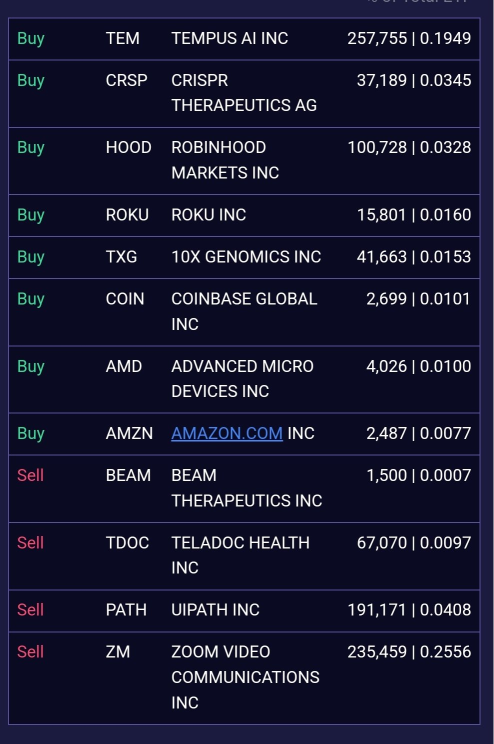Click the Sell label for ZM row
The width and height of the screenshot is (494, 744).
click(x=30, y=652)
